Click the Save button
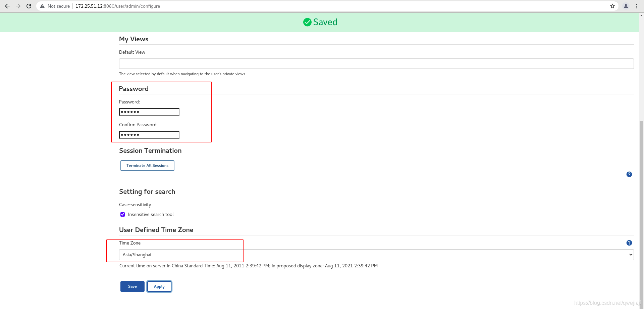Image resolution: width=644 pixels, height=309 pixels. 132,286
